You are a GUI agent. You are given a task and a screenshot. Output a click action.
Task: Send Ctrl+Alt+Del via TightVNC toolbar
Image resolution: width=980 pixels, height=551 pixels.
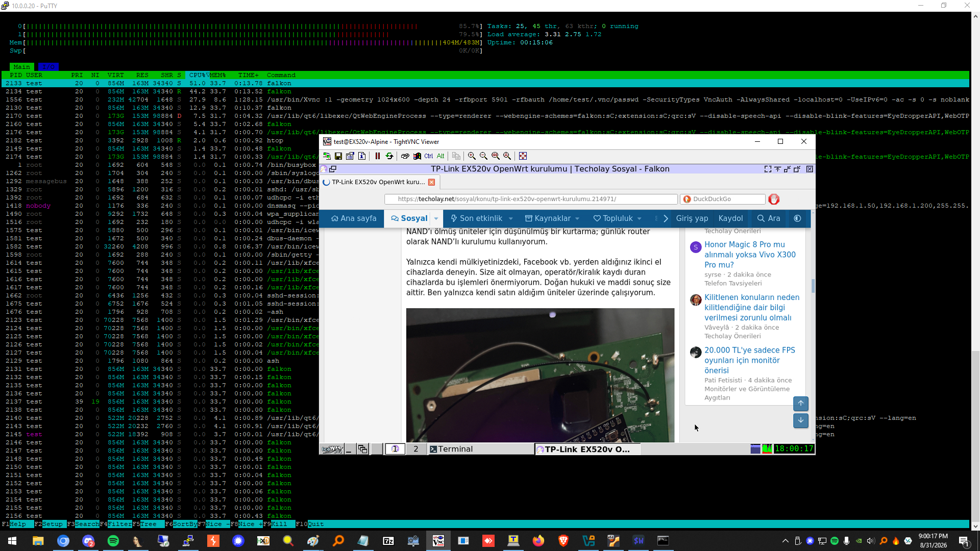coord(405,156)
